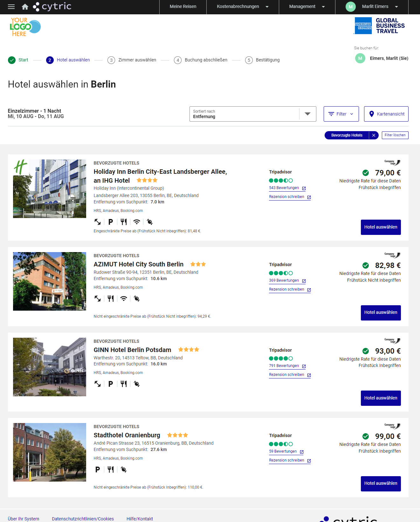Click GINN Hotel fitness dumbbell icon
420x522 pixels.
[x=98, y=384]
